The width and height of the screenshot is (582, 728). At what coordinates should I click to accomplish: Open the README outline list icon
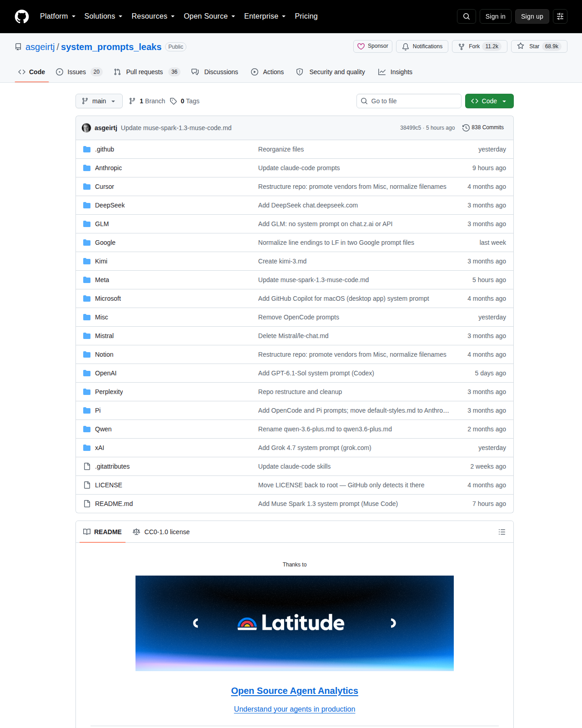[x=502, y=532]
